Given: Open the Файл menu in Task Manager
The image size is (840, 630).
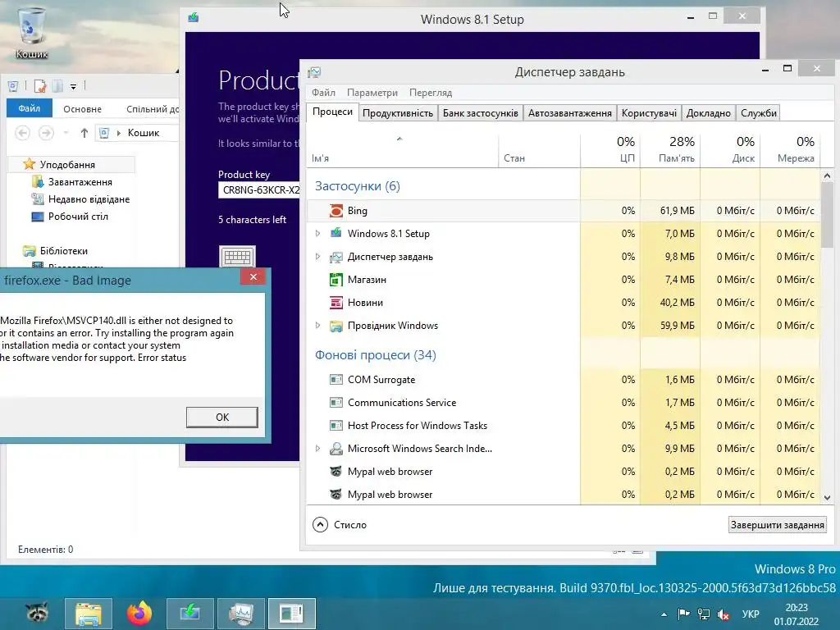Looking at the screenshot, I should tap(323, 93).
